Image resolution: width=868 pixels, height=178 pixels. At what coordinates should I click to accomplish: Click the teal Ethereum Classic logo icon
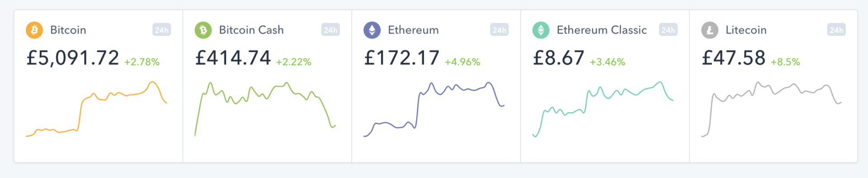pyautogui.click(x=541, y=30)
